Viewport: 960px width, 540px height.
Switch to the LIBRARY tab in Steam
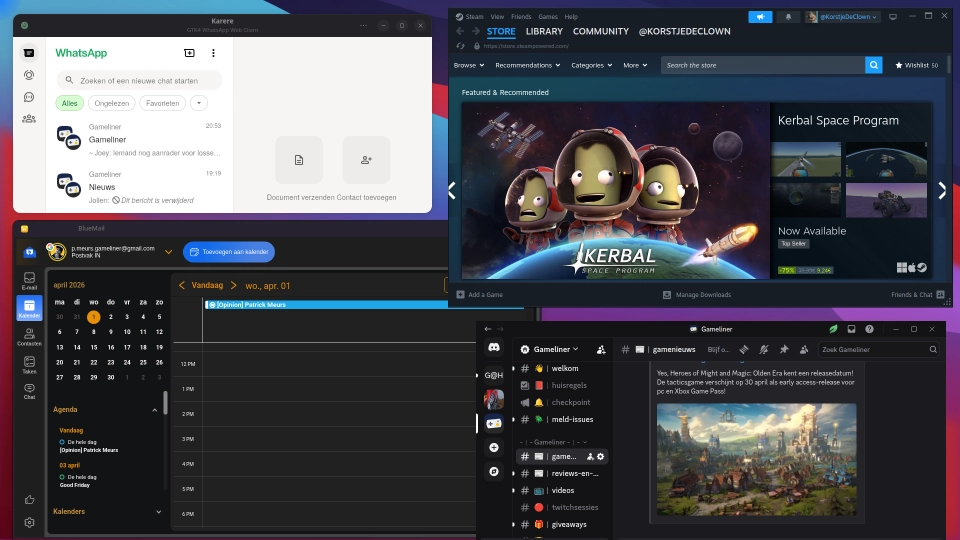click(544, 31)
